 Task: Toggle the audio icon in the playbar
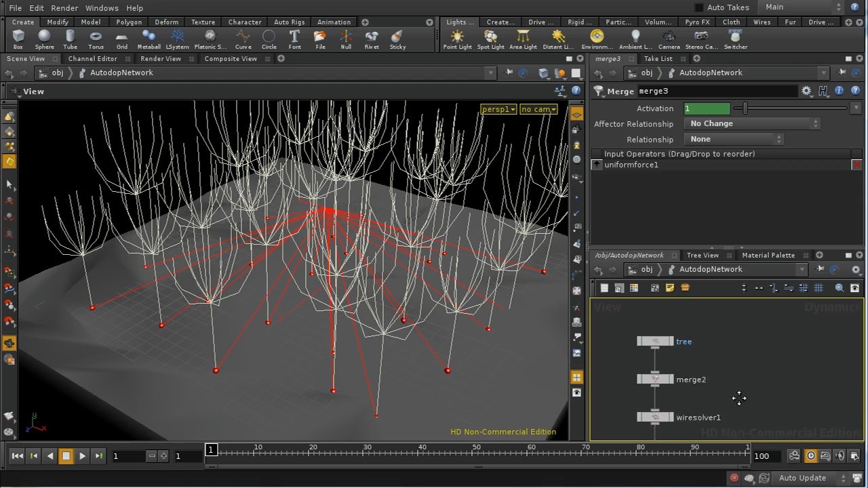(x=841, y=455)
